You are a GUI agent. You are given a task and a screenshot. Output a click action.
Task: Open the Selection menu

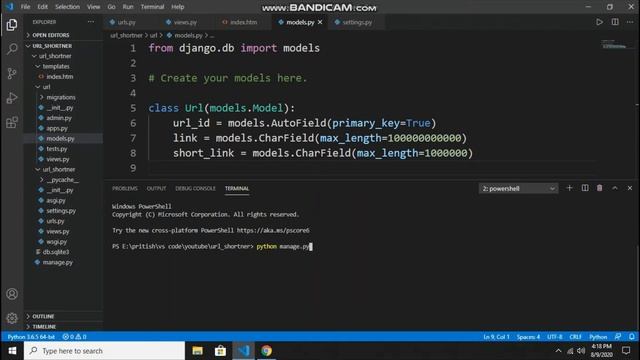67,7
